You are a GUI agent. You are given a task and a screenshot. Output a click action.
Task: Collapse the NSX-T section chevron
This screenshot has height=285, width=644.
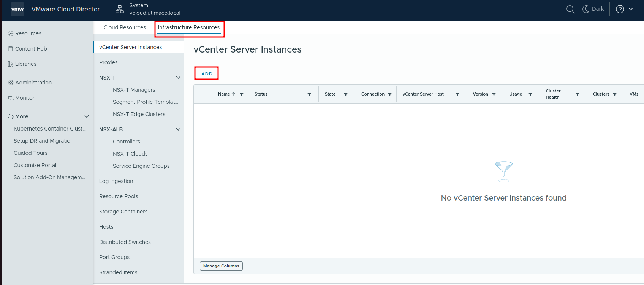(178, 78)
